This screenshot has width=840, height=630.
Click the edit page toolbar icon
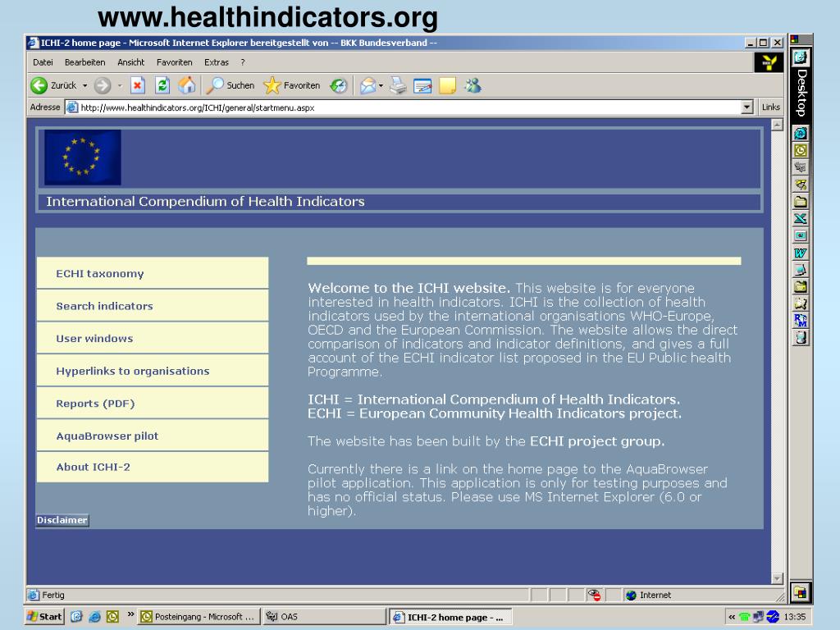(422, 85)
